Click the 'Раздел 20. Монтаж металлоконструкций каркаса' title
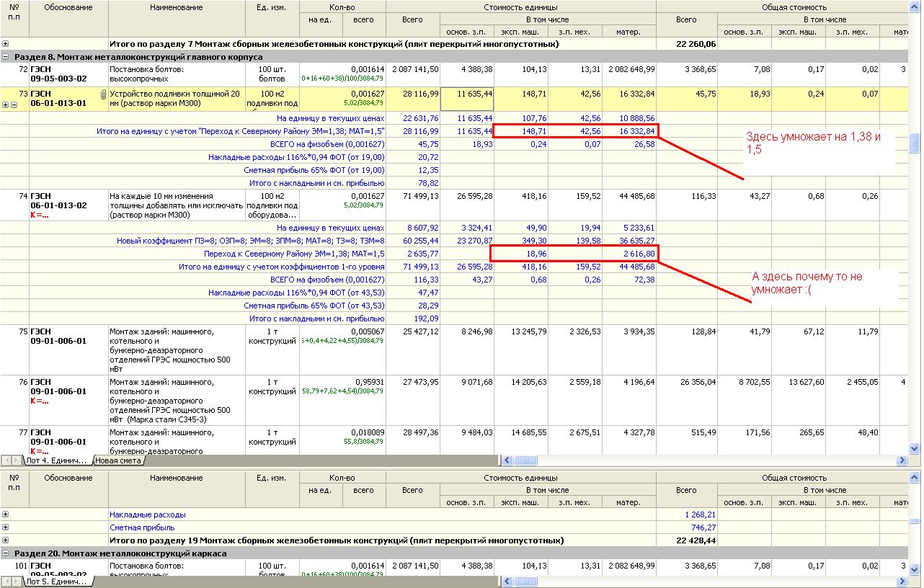Viewport: 924px width, 588px height. 120,553
